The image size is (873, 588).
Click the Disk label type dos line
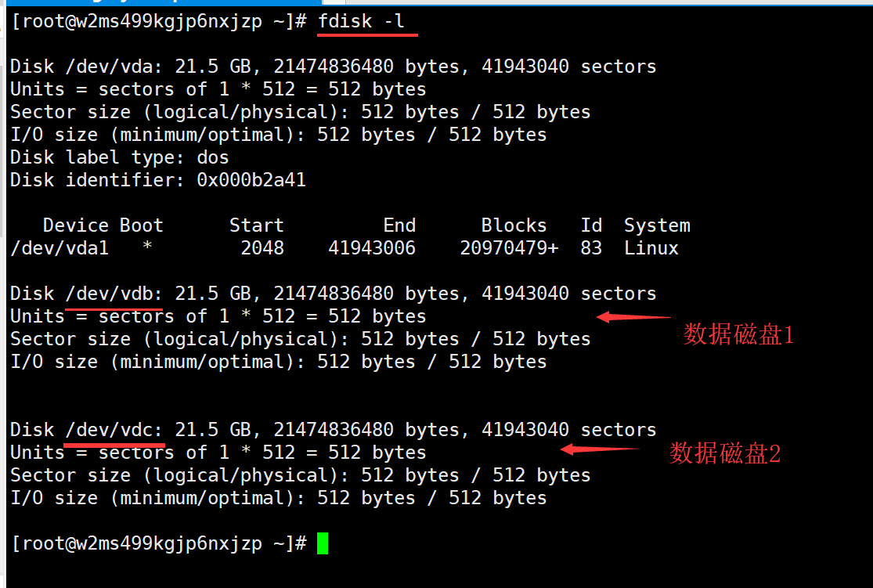click(x=120, y=157)
